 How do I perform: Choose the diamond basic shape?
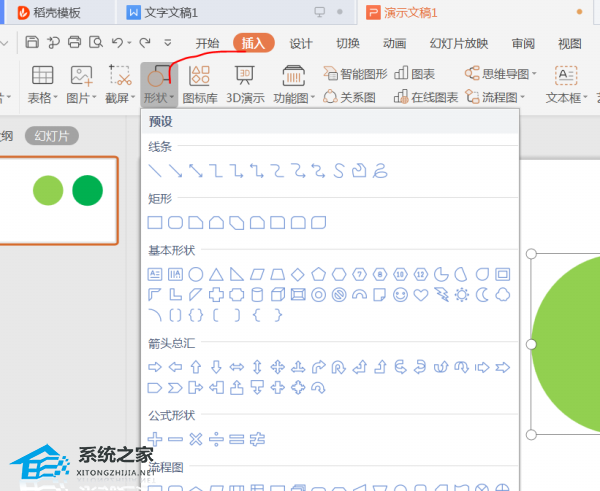point(298,274)
